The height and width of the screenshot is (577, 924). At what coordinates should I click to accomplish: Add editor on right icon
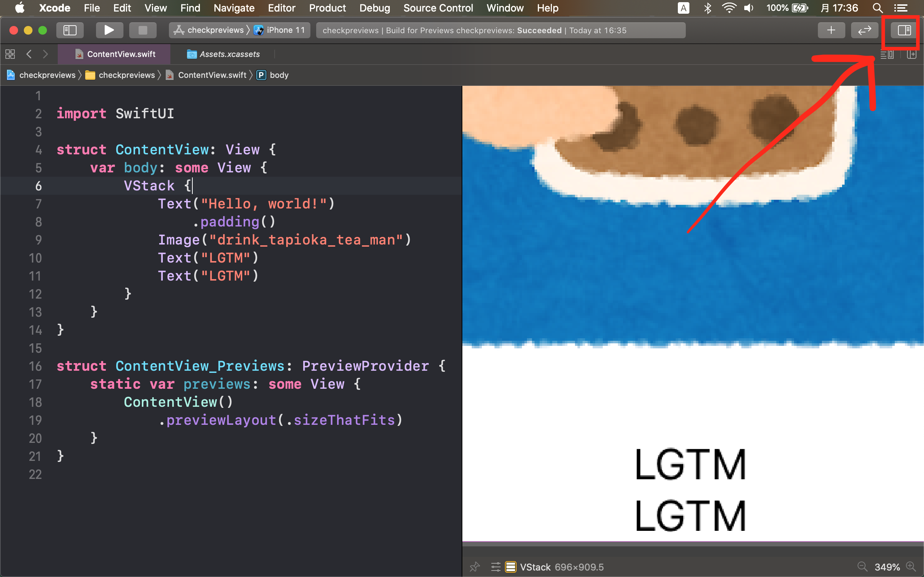(912, 54)
